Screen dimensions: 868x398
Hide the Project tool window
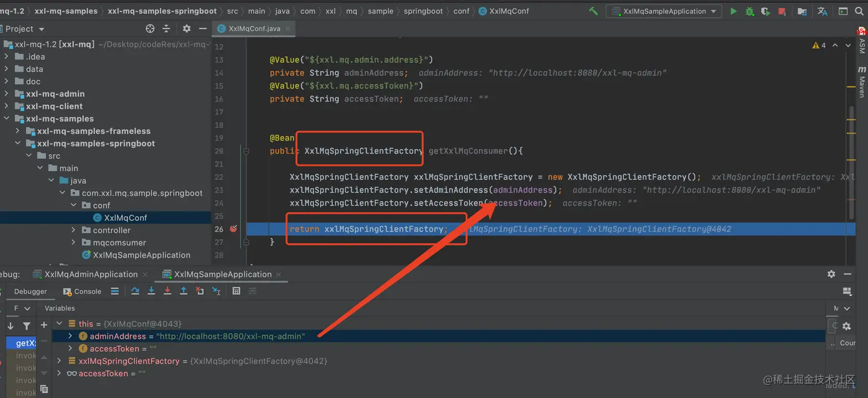point(203,29)
